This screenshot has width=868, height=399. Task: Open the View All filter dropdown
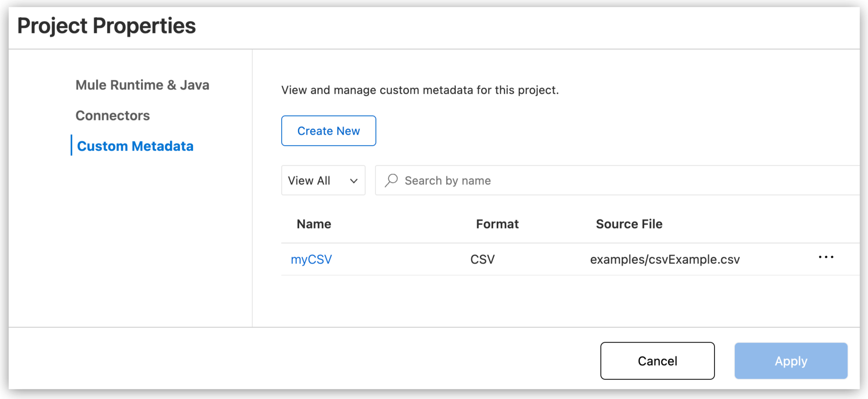(323, 180)
